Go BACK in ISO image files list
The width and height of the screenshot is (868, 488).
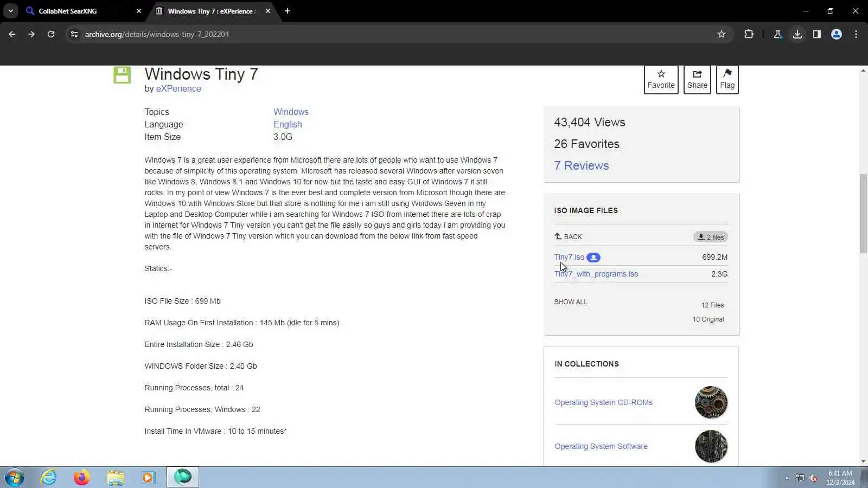[x=568, y=236]
